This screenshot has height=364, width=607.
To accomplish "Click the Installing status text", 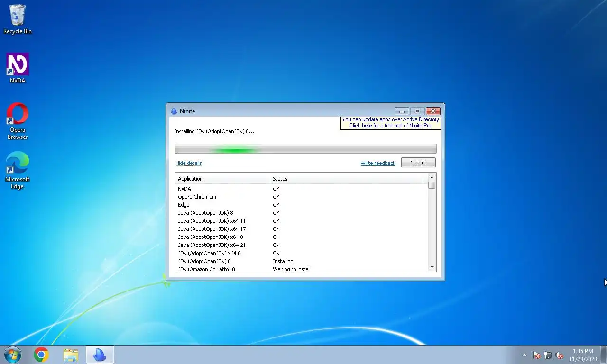I will click(x=283, y=261).
